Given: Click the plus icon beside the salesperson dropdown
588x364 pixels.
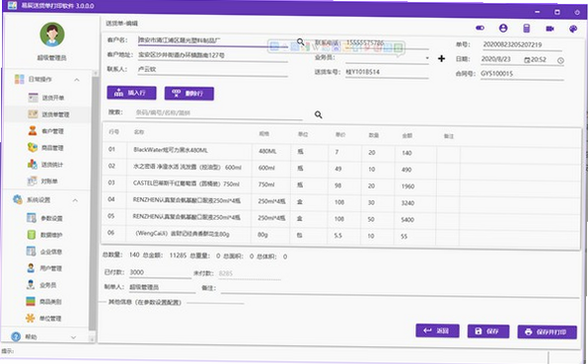Looking at the screenshot, I should click(x=441, y=58).
